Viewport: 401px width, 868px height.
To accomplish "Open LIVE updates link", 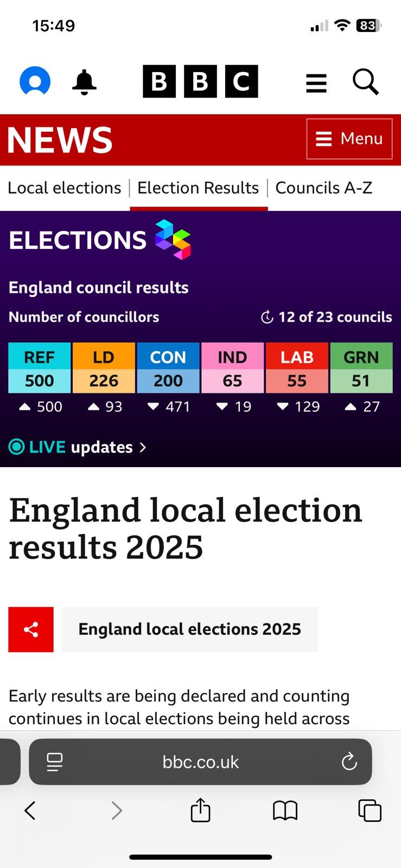I will pos(78,447).
